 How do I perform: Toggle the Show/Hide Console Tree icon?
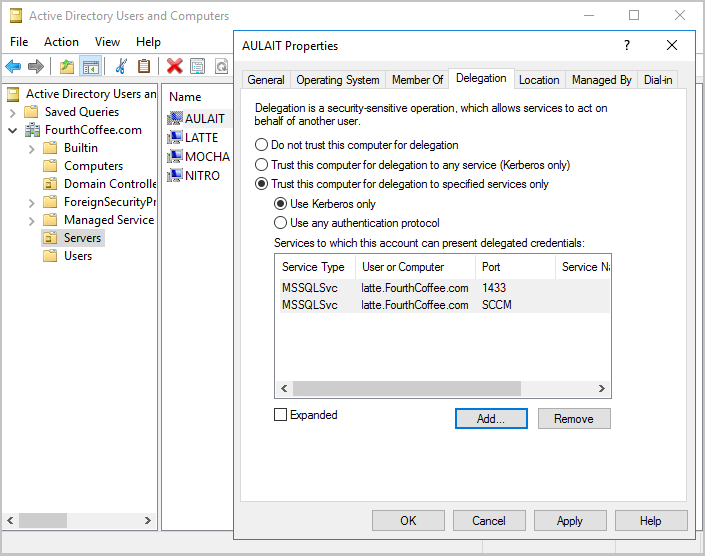(90, 67)
